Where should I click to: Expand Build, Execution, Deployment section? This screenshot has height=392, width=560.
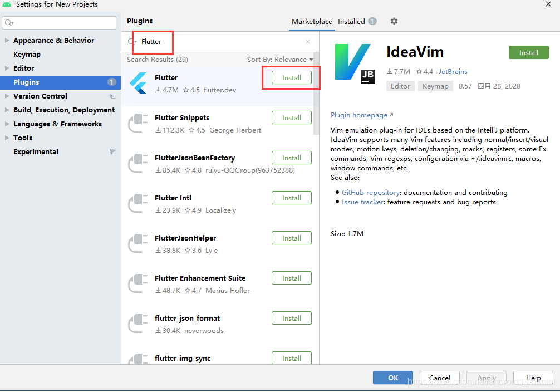click(x=7, y=110)
